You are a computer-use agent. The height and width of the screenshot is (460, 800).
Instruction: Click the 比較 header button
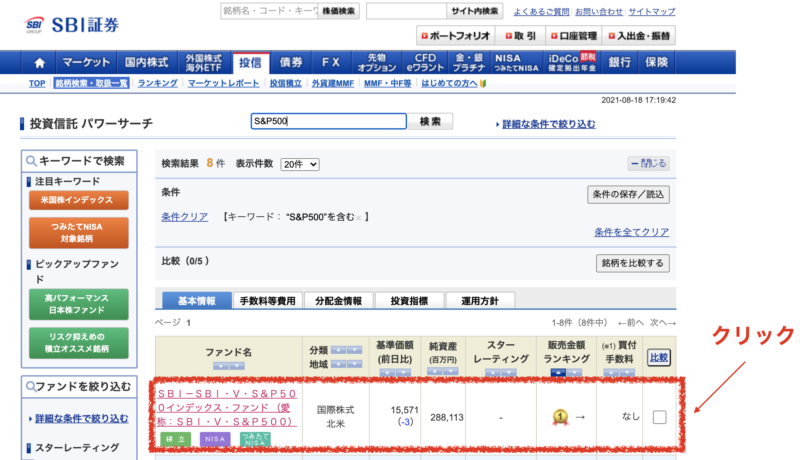(659, 357)
